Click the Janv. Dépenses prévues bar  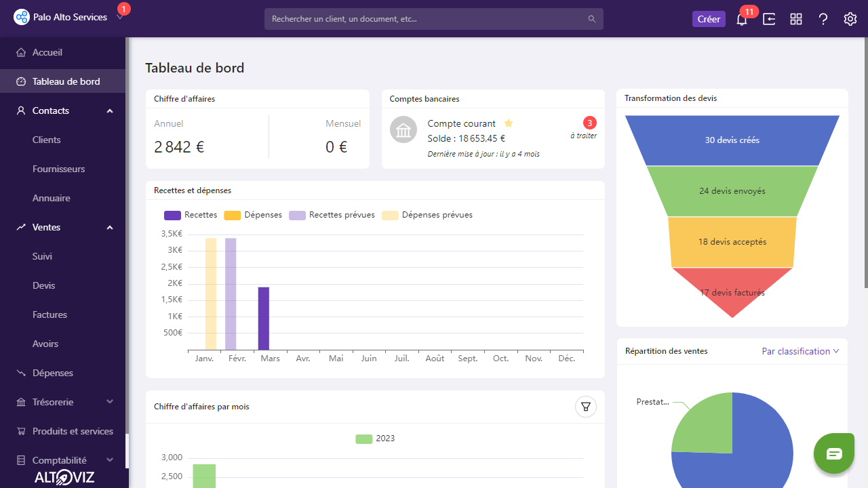pyautogui.click(x=211, y=294)
